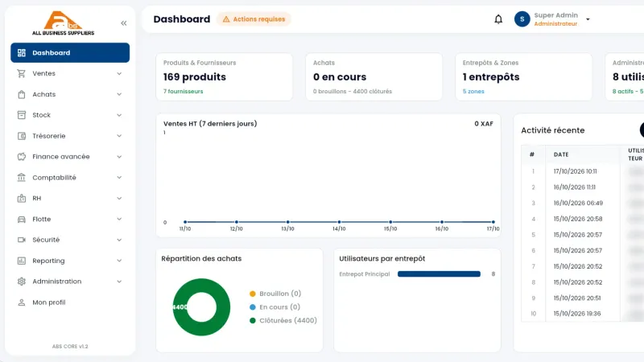Expand the Sécurité submenu chevron
The height and width of the screenshot is (362, 644).
click(119, 240)
